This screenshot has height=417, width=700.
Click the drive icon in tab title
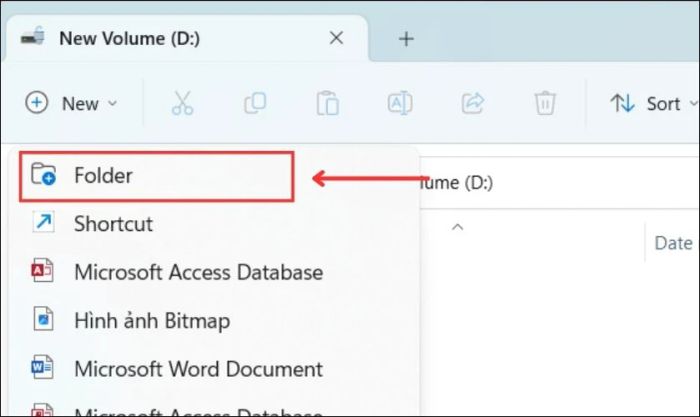(33, 37)
